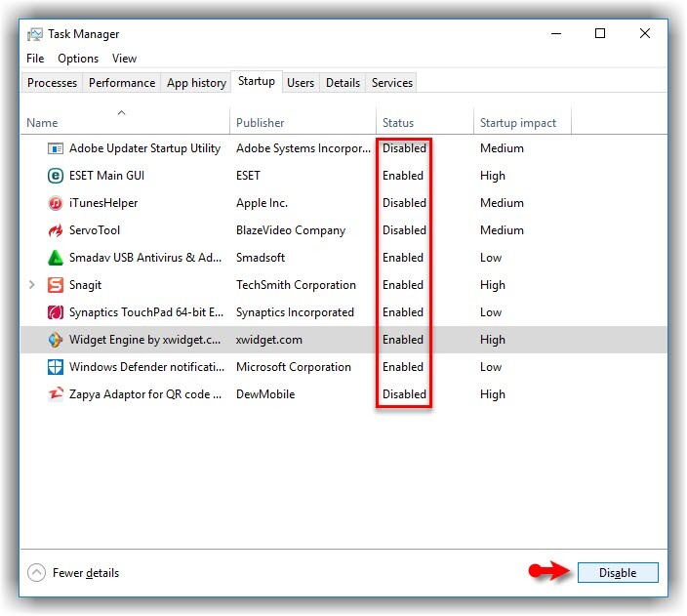Collapse view using Fewer details arrow icon
This screenshot has height=616, width=687.
(36, 573)
